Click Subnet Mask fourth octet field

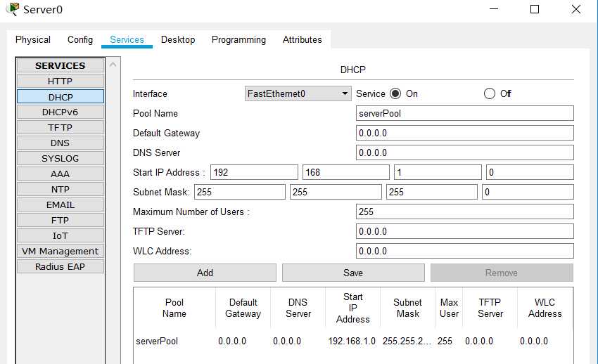point(528,192)
